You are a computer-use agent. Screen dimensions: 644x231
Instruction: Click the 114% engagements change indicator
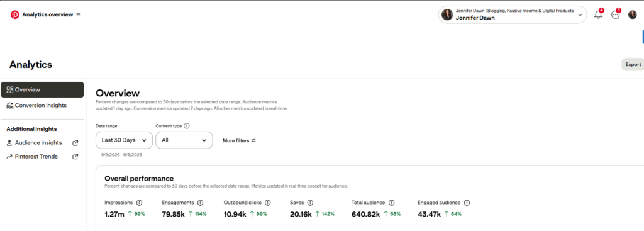[197, 214]
